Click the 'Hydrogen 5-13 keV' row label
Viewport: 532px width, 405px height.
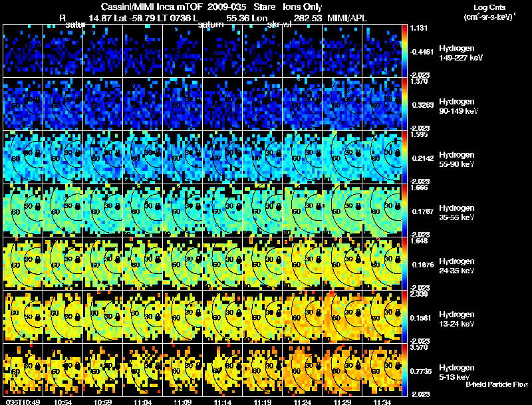[x=457, y=372]
